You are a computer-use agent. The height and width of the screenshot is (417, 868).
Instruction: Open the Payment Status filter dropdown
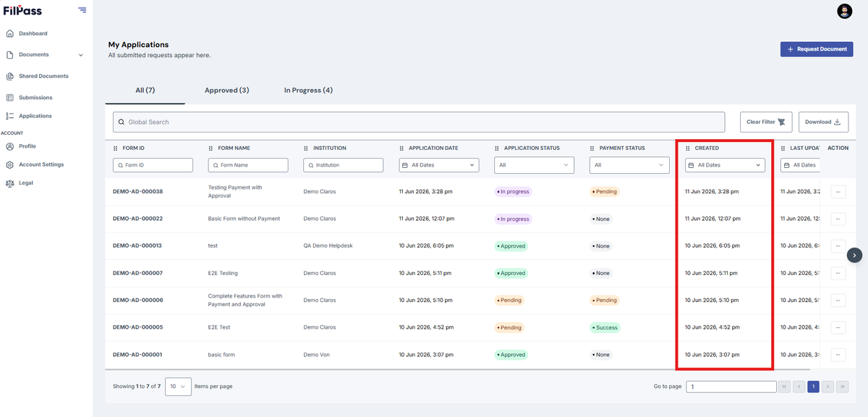pos(629,165)
